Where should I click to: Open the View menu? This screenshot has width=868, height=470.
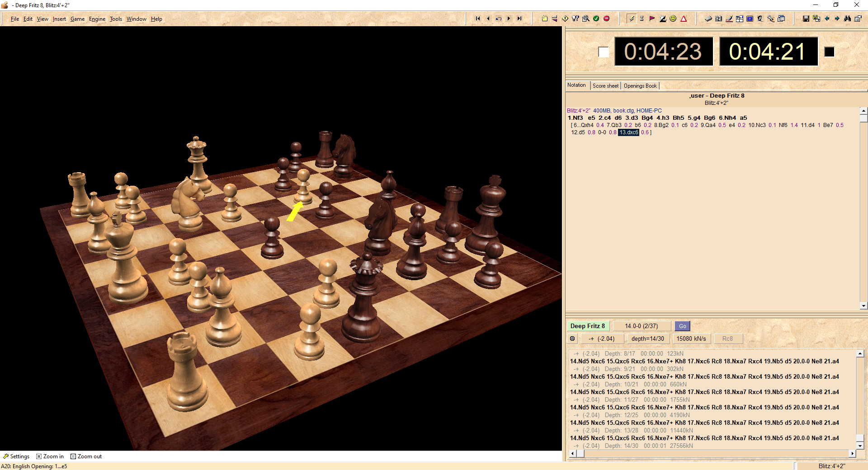[42, 19]
